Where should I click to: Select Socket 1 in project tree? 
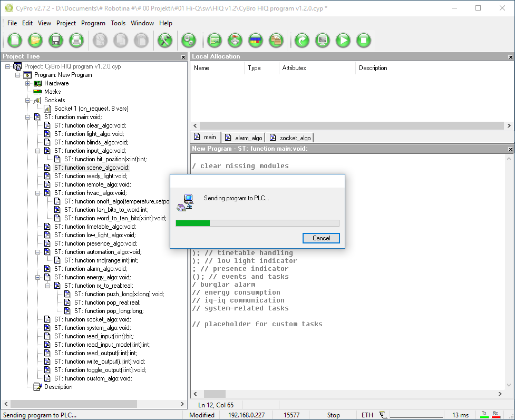(x=91, y=109)
